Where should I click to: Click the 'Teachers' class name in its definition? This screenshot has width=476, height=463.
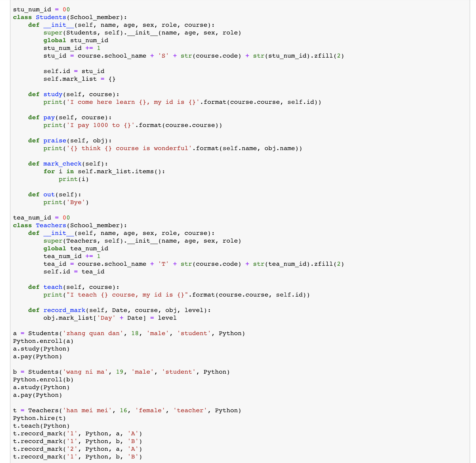(x=51, y=225)
